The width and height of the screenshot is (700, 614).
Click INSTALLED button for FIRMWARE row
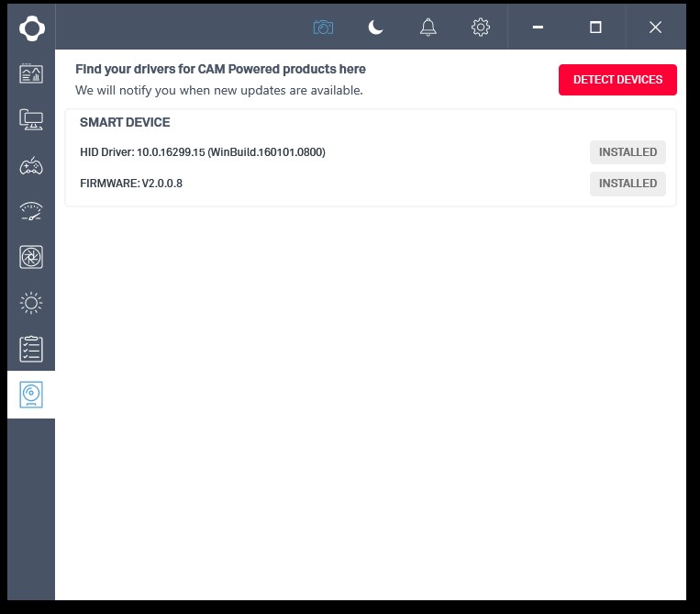coord(628,184)
